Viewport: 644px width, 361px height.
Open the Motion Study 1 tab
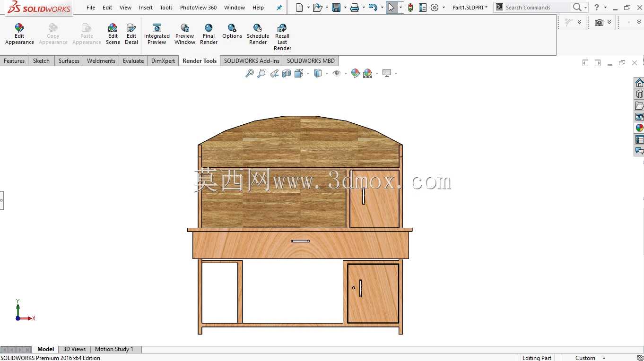click(x=114, y=349)
